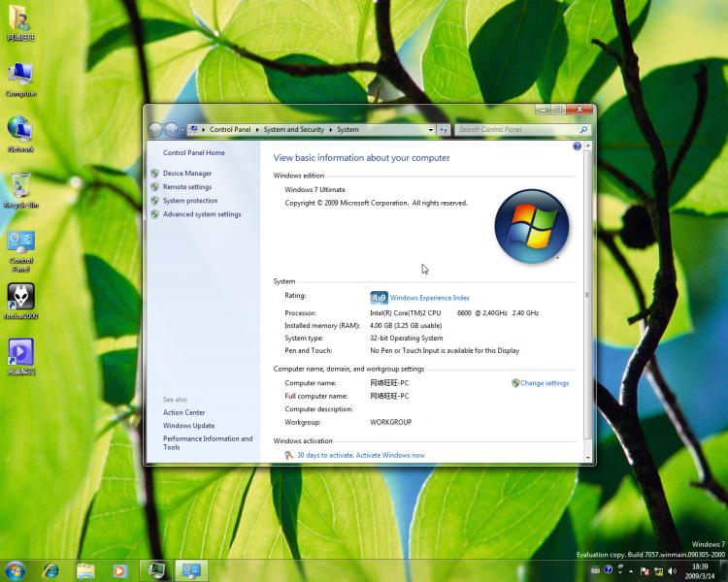Image resolution: width=728 pixels, height=582 pixels.
Task: Open Performance Information and Tools link
Action: [x=208, y=442]
